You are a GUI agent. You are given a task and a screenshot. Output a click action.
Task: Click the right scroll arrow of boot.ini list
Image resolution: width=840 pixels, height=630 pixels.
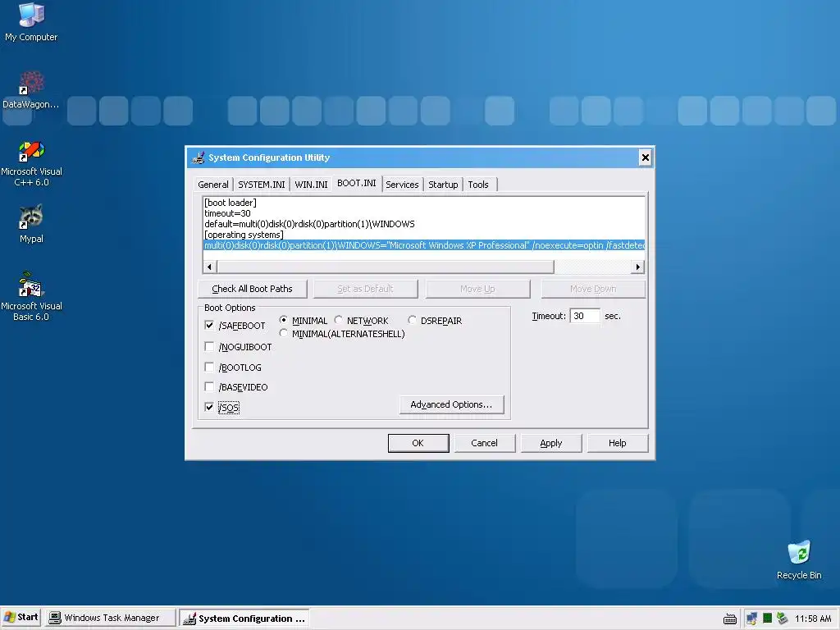click(637, 267)
